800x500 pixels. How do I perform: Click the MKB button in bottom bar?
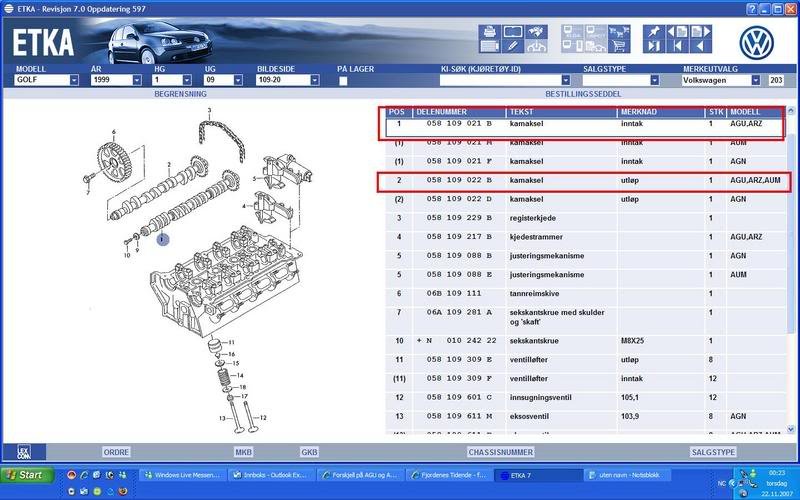point(244,452)
